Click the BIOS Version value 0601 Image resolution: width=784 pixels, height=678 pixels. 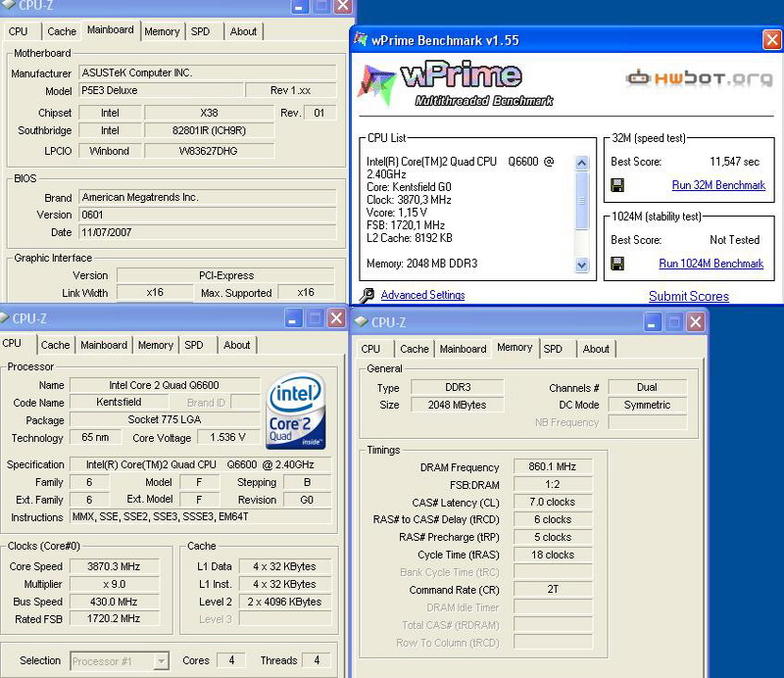click(208, 215)
